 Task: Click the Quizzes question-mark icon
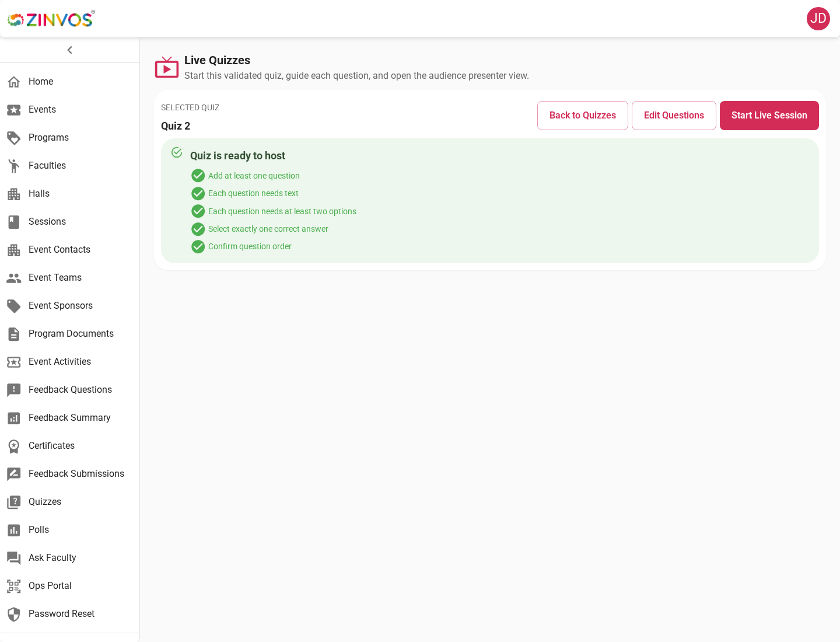(x=14, y=502)
